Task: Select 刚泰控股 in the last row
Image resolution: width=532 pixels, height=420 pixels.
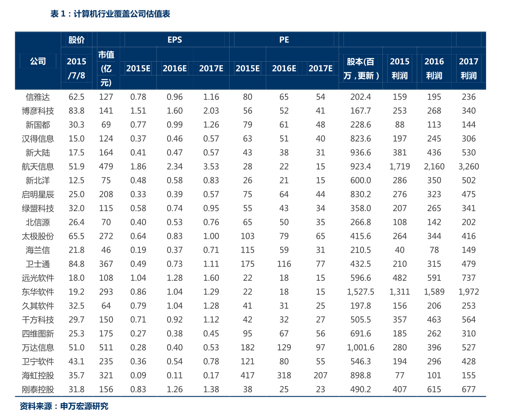Action: [x=38, y=390]
